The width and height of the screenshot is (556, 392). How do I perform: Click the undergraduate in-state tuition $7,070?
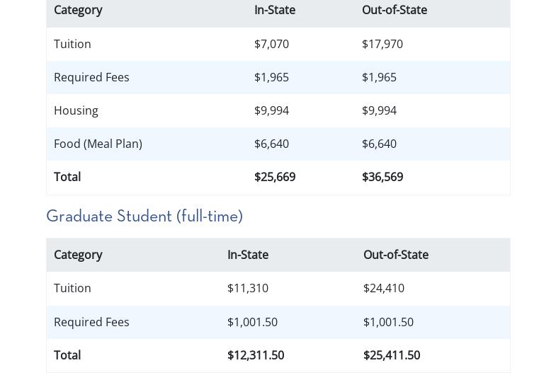coord(271,44)
